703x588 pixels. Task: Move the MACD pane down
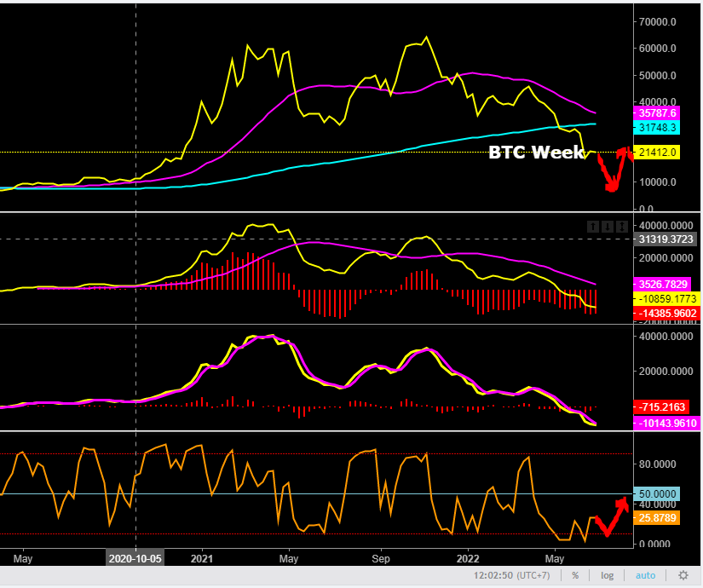tap(607, 227)
